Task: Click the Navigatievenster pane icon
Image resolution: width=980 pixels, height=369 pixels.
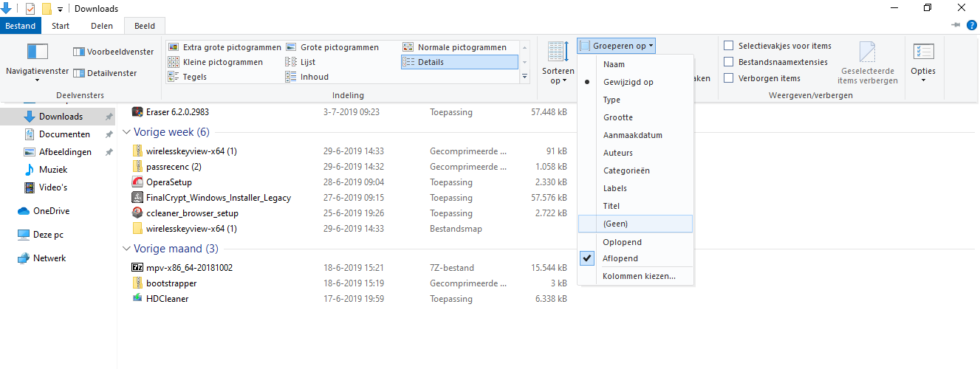Action: [37, 52]
